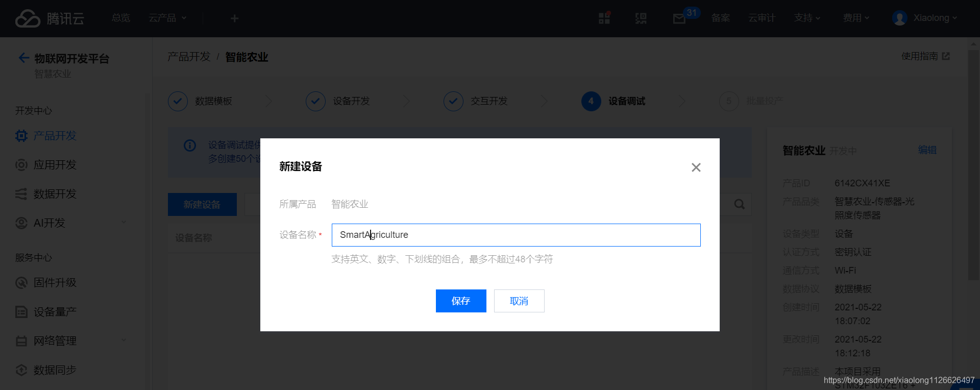
Task: Click the 设备量产 sidebar icon
Action: pyautogui.click(x=21, y=312)
